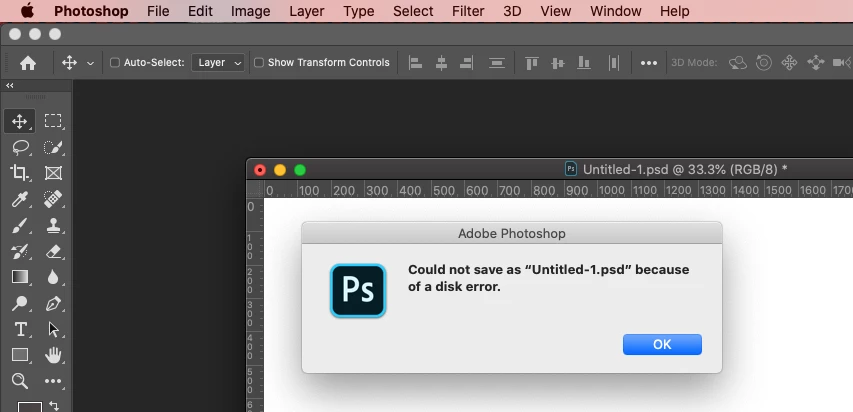Click the 3D Mode pan camera icon
Screen dimensions: 853x412
click(789, 63)
